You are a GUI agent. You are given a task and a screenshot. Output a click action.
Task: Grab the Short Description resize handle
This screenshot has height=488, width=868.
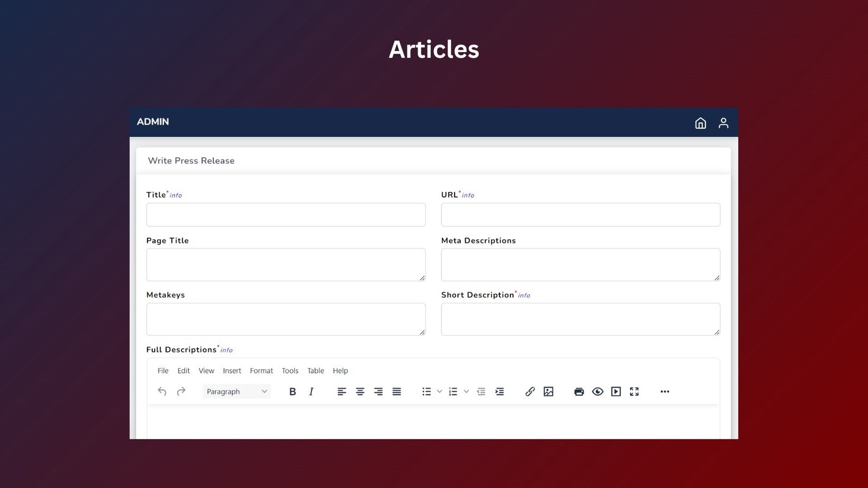[717, 332]
